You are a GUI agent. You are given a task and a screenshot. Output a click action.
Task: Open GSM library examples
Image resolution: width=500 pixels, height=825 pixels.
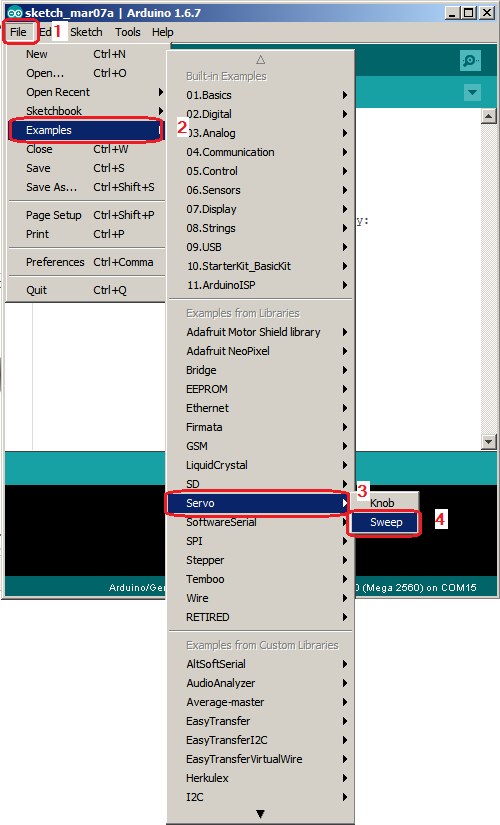[261, 446]
